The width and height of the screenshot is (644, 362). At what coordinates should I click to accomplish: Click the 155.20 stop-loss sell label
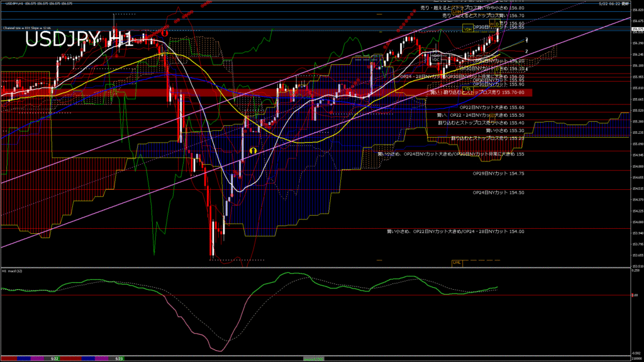coord(487,138)
